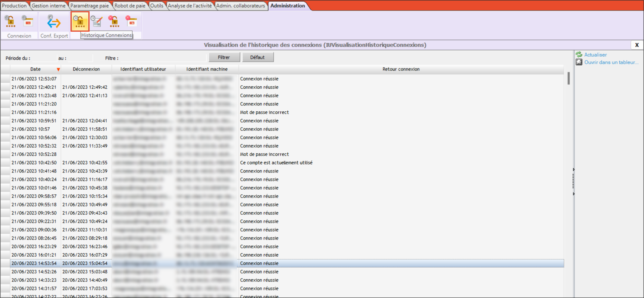Click the gear window icon in Connexion group
The height and width of the screenshot is (298, 644).
coord(28,22)
